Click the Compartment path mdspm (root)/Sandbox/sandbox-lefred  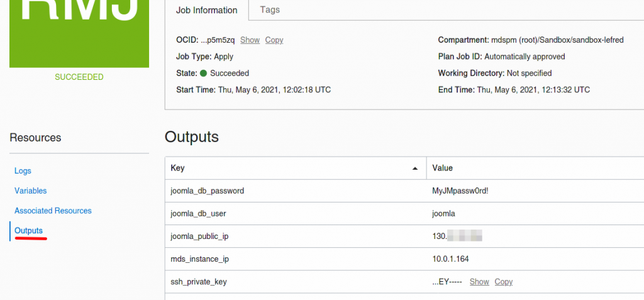(x=557, y=40)
